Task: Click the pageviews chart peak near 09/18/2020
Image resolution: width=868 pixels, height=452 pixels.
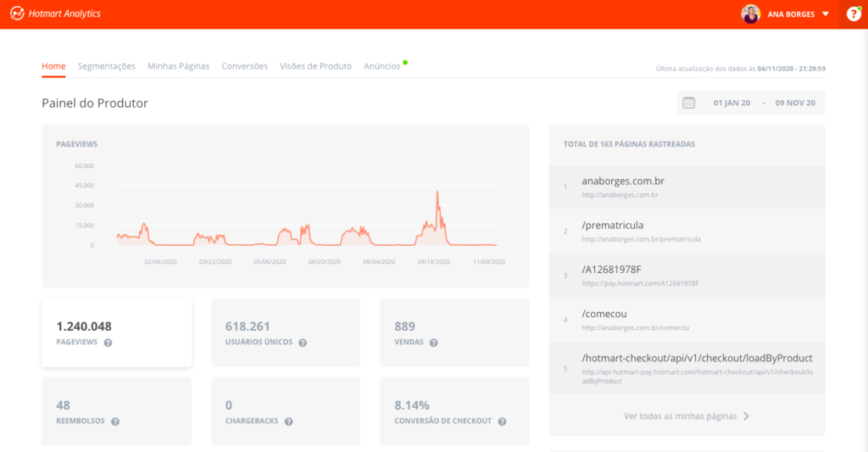Action: 437,193
